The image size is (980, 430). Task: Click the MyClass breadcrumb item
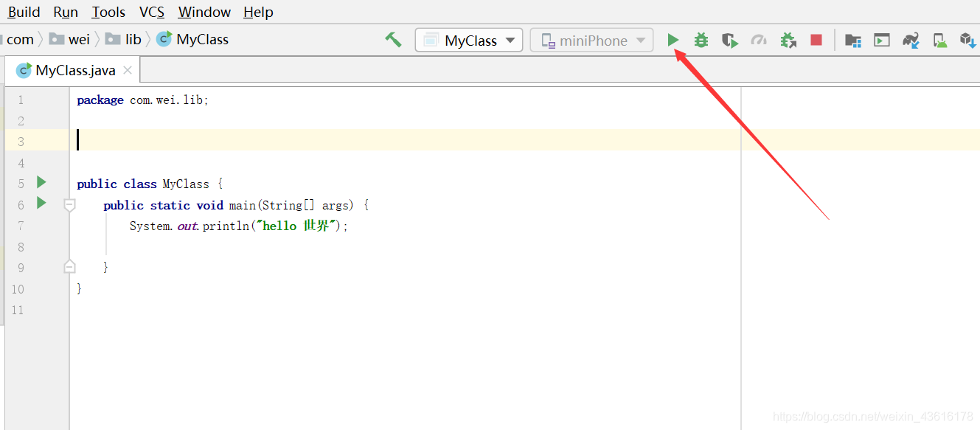(x=193, y=39)
